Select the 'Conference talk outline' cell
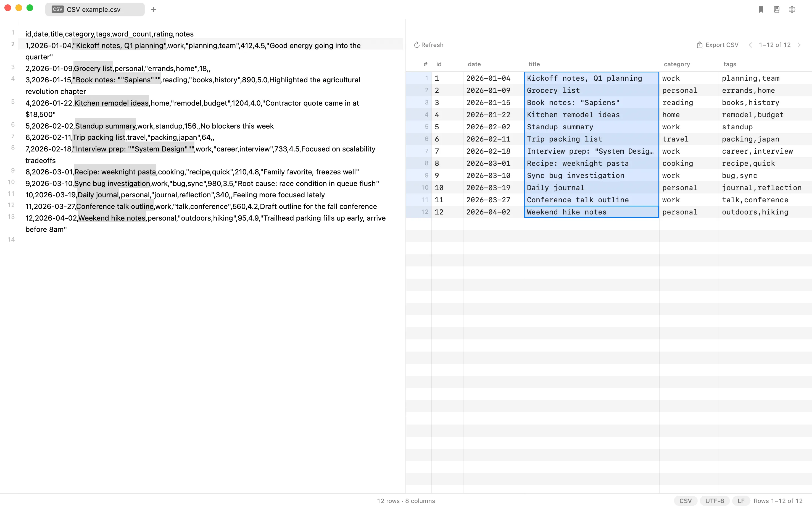 [x=591, y=200]
